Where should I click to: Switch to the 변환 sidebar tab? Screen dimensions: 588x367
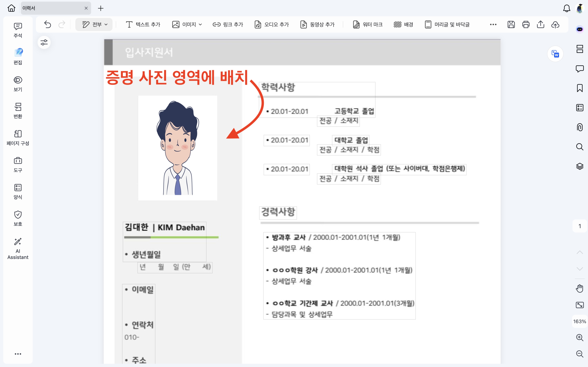(18, 111)
